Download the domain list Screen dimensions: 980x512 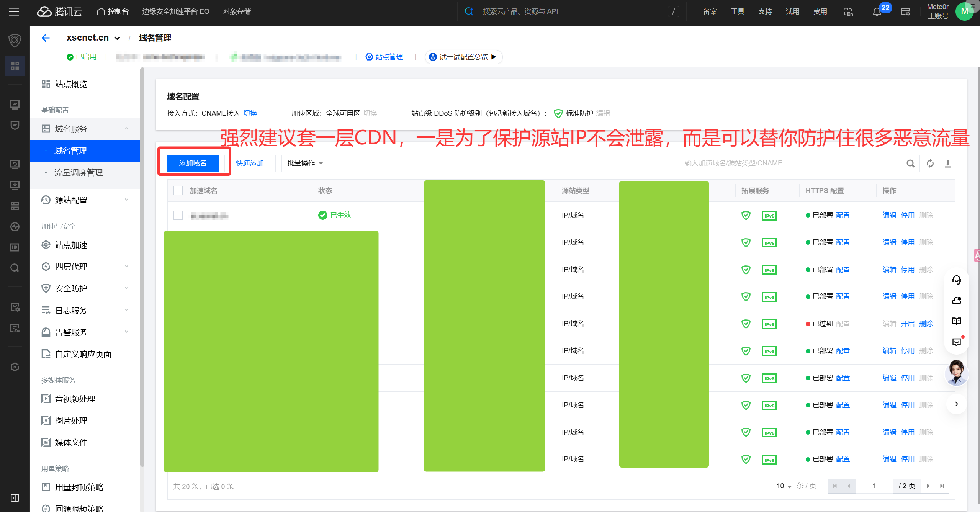tap(948, 164)
